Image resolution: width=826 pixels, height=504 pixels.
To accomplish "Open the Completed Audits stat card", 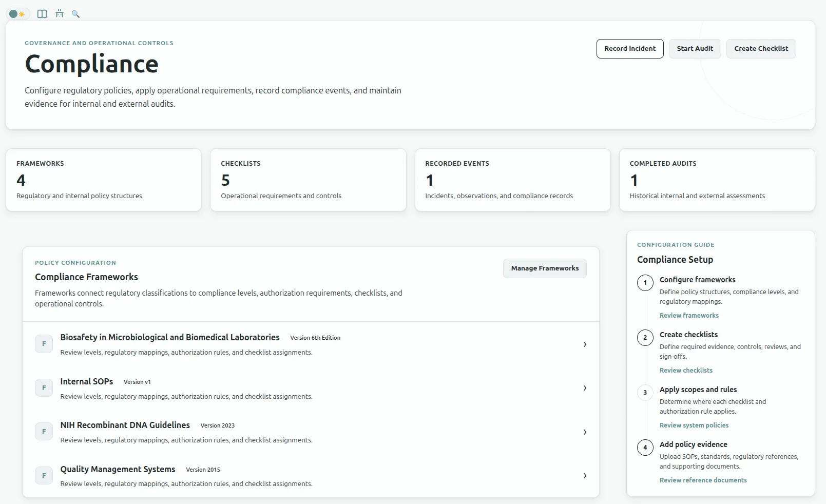I will 717,180.
